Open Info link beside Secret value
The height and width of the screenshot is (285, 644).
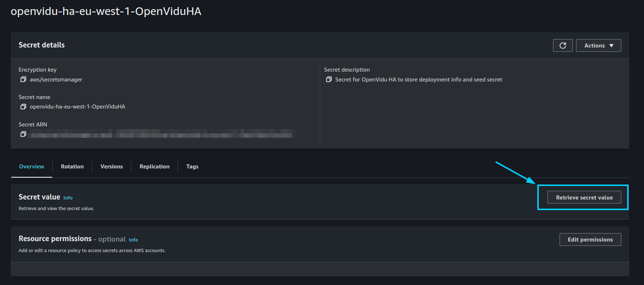68,198
